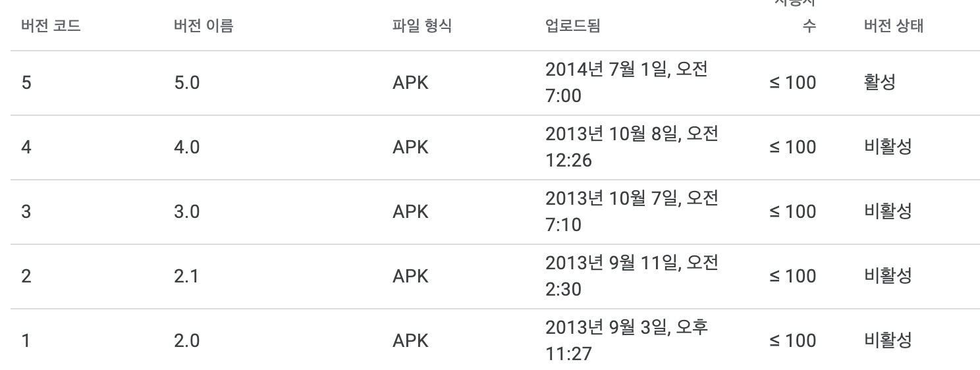The image size is (980, 370).
Task: Click the ≤ 100 user count for version 2.0
Action: [x=792, y=341]
